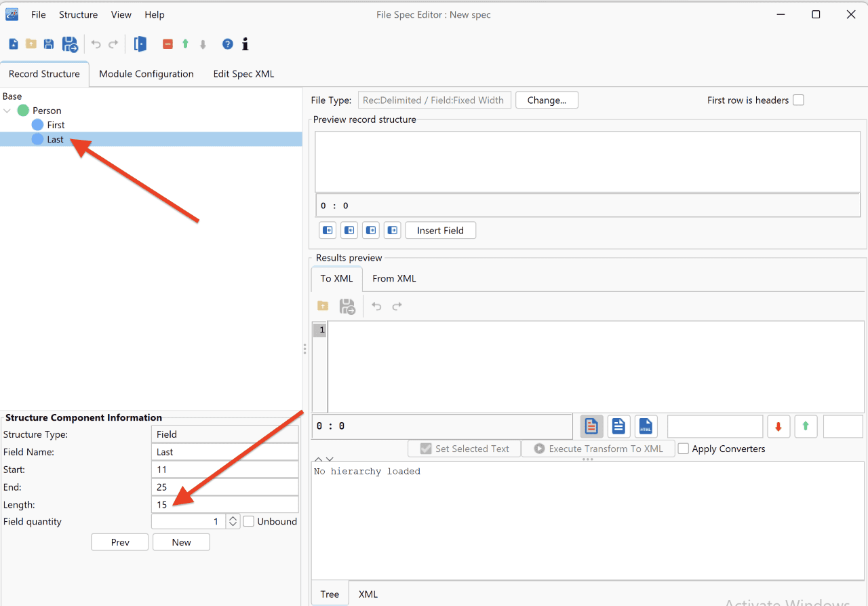Click the HTML document view icon
Viewport: 868px width, 606px height.
[x=646, y=426]
